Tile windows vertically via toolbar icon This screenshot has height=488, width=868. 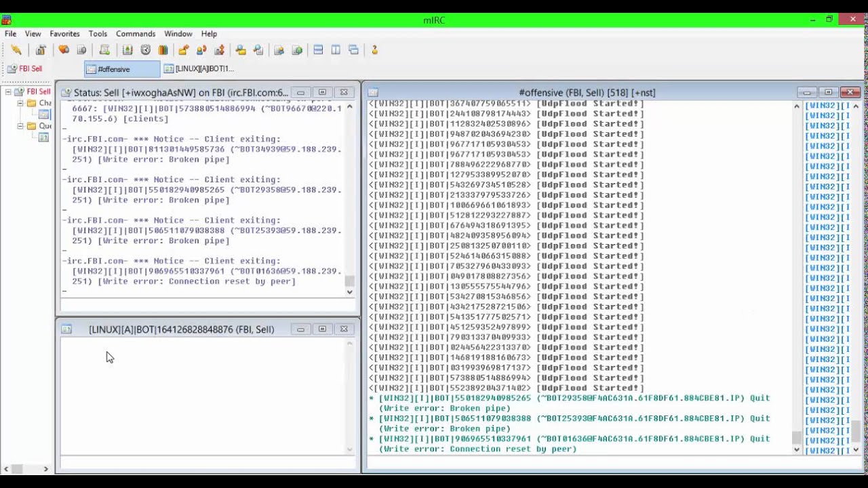tap(336, 50)
